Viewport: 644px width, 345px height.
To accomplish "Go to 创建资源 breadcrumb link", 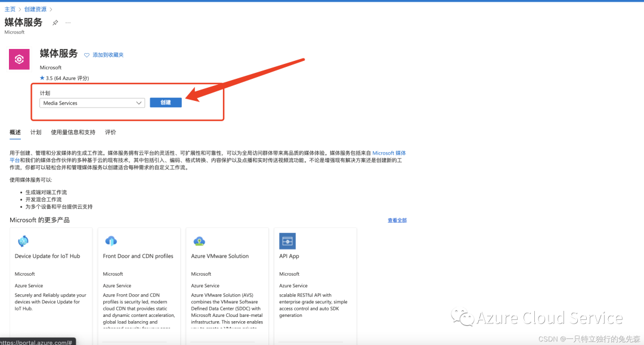I will coord(35,9).
